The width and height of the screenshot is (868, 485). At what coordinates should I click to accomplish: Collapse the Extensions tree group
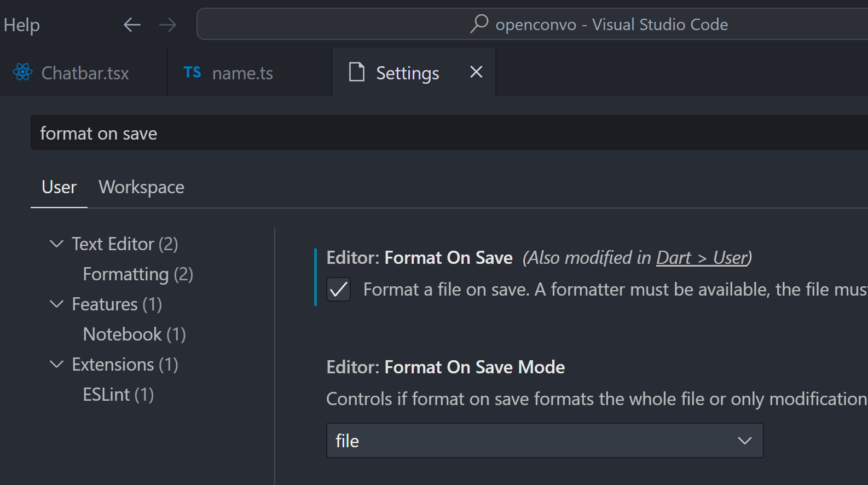pyautogui.click(x=56, y=364)
